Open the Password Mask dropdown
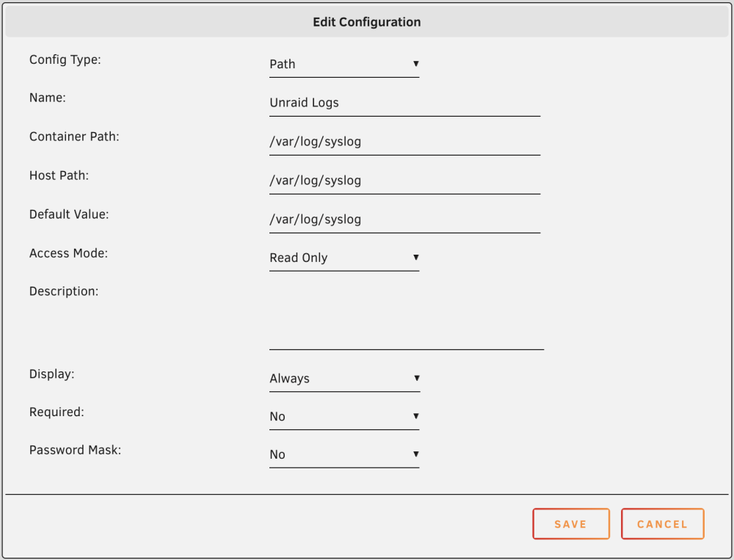The width and height of the screenshot is (734, 560). pyautogui.click(x=344, y=454)
